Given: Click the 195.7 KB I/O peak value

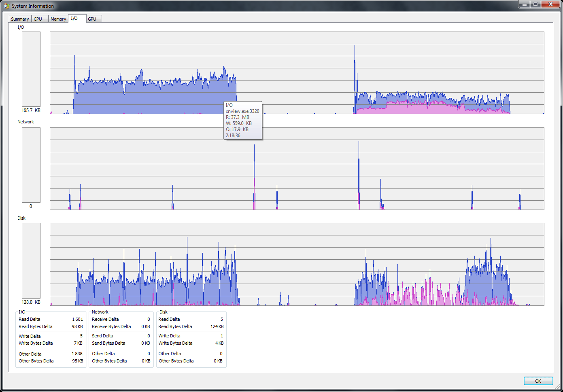Looking at the screenshot, I should (31, 110).
